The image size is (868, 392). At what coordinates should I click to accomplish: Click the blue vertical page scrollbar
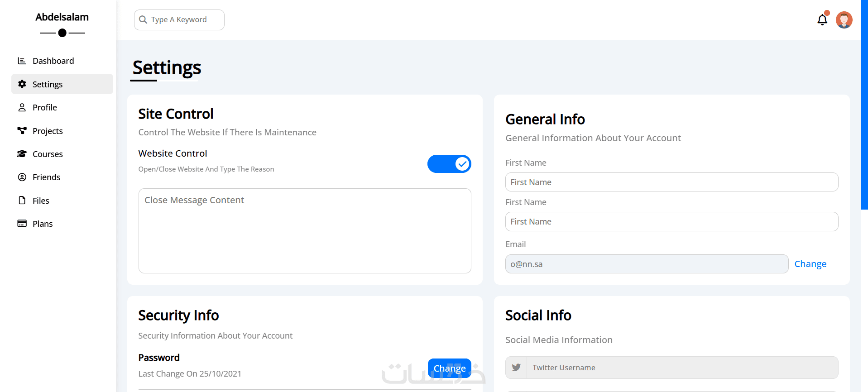[864, 104]
